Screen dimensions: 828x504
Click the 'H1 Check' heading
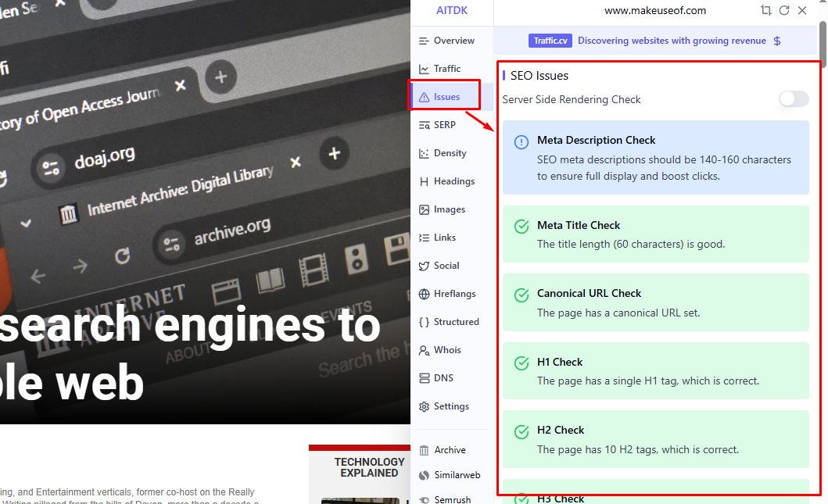pyautogui.click(x=560, y=362)
